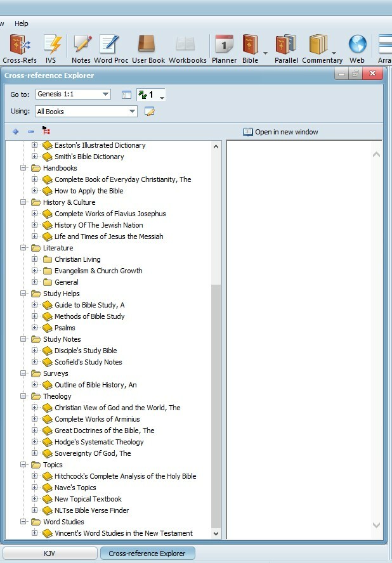Collapse the Word Studies folder

click(x=23, y=522)
